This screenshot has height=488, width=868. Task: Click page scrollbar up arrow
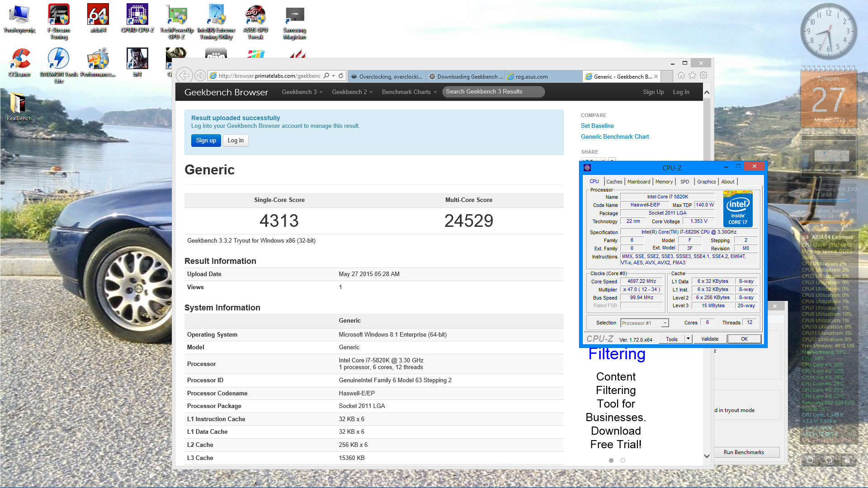707,92
